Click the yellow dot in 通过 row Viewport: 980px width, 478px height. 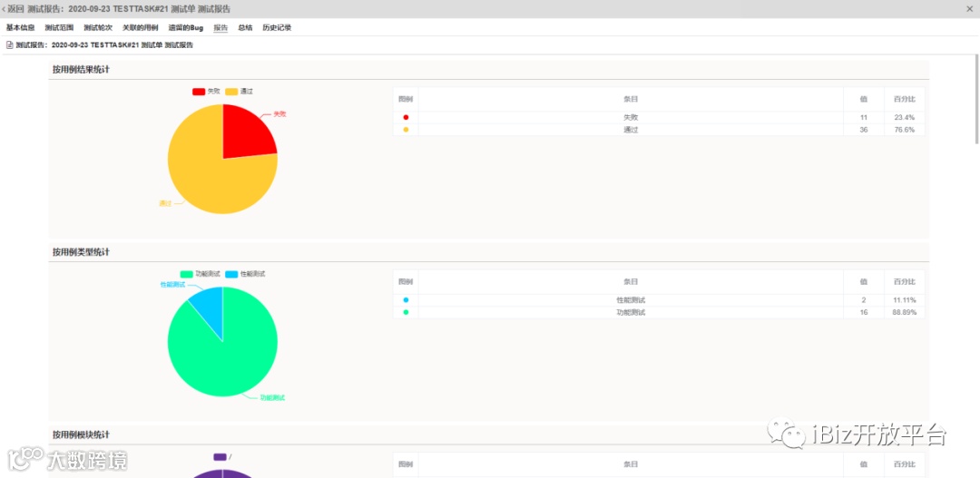(406, 130)
